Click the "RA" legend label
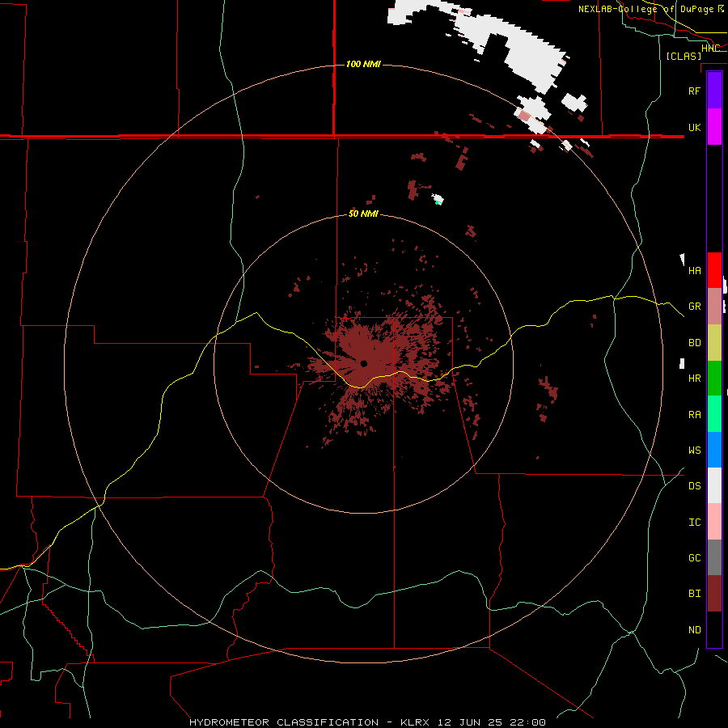The height and width of the screenshot is (728, 728). click(x=694, y=415)
